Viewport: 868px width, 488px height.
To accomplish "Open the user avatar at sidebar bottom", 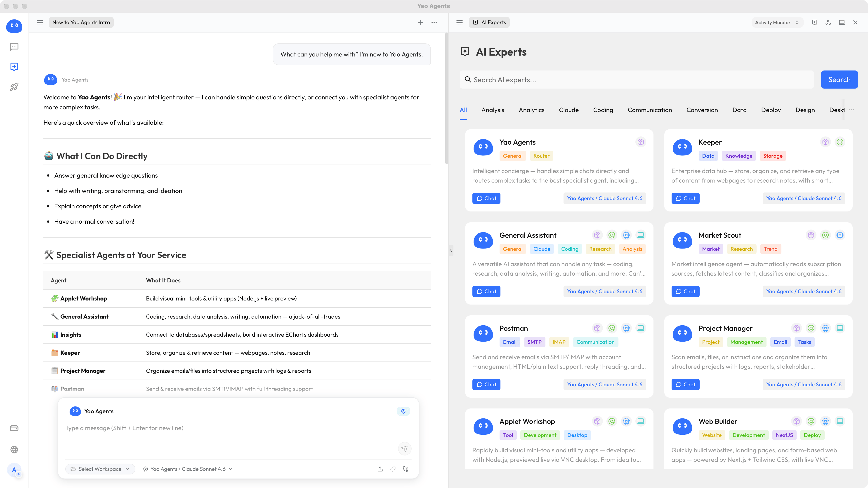I will tap(14, 470).
